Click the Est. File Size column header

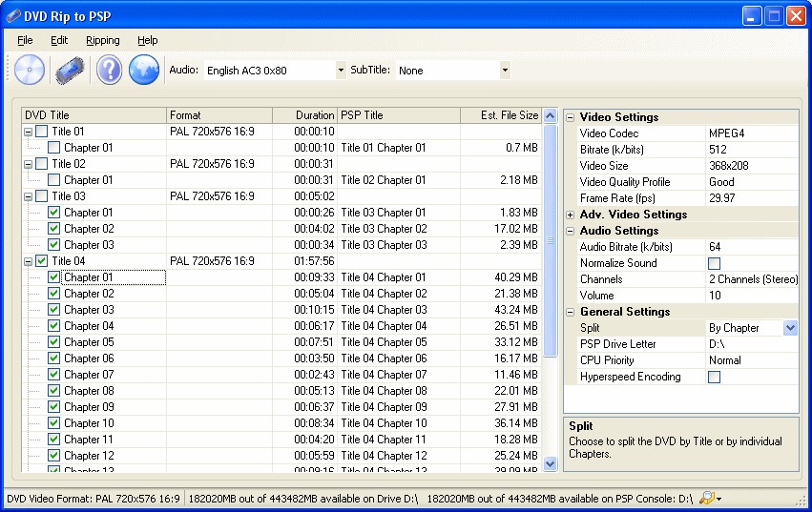(x=501, y=115)
